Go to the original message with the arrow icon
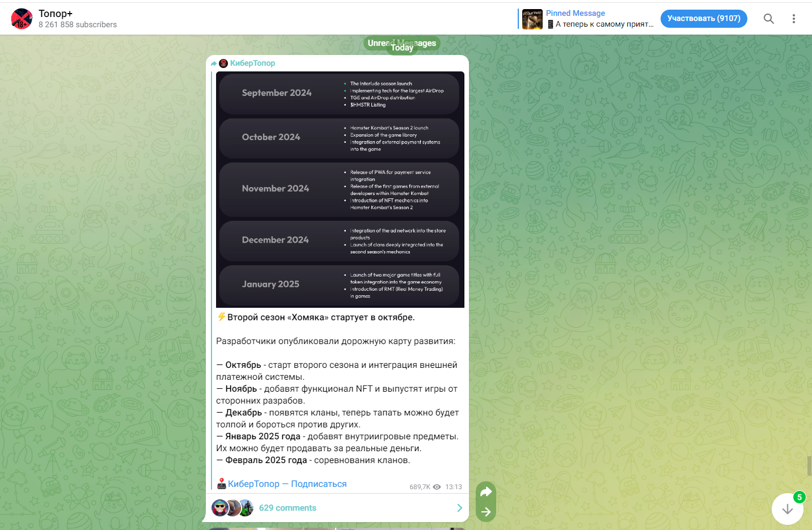812x530 pixels. coord(486,512)
